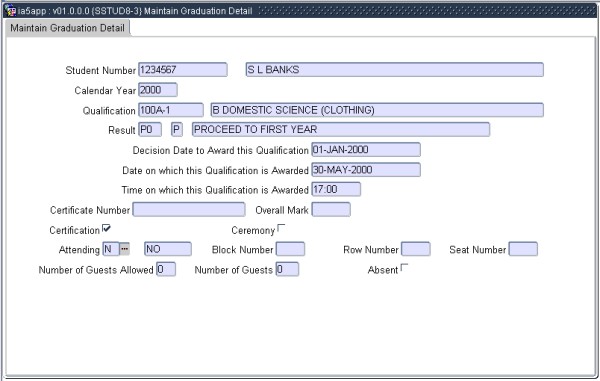Click the Student Number label
The width and height of the screenshot is (600, 381).
coord(101,70)
